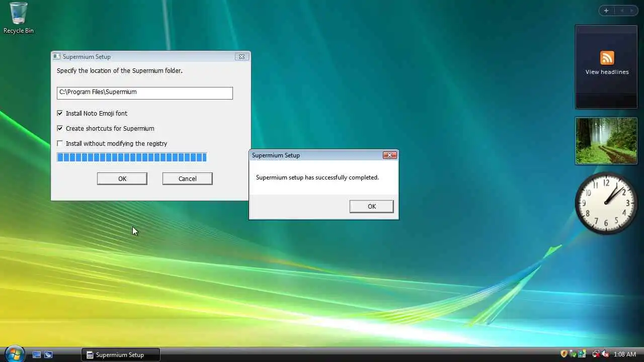
Task: Click the Supermium Setup taskbar button
Action: tap(121, 354)
